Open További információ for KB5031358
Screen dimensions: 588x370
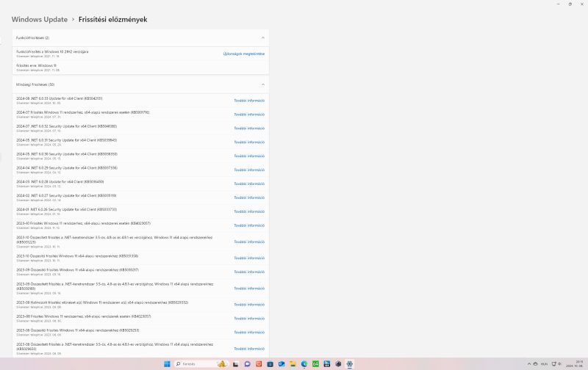249,258
